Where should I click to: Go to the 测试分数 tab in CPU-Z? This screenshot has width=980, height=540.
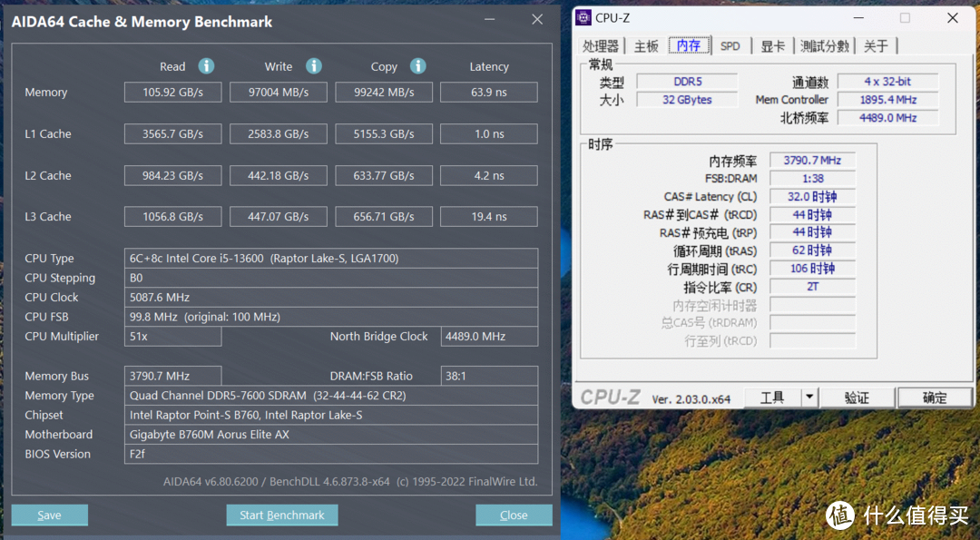[825, 45]
